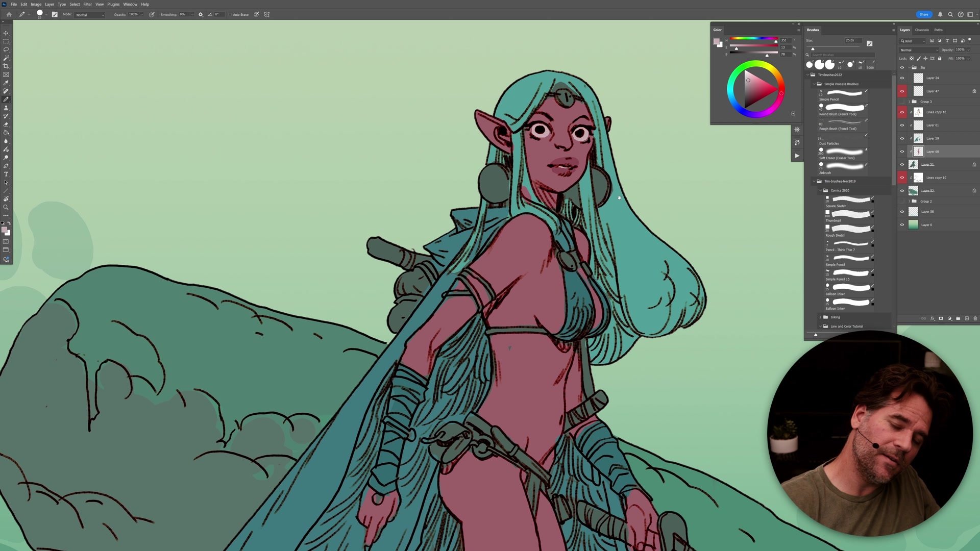Viewport: 980px width, 551px height.
Task: Click the create new layer icon
Action: coord(967,318)
